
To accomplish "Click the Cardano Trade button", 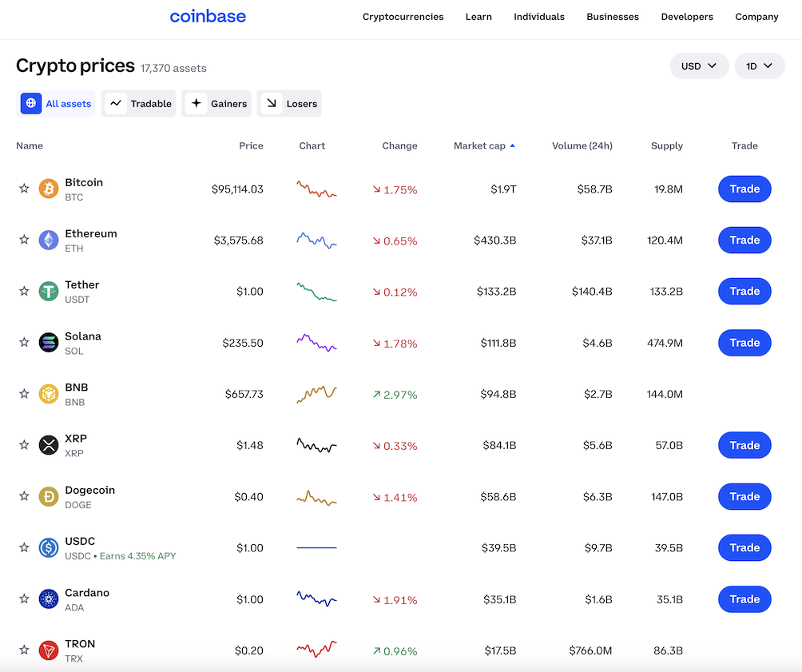I will coord(744,598).
